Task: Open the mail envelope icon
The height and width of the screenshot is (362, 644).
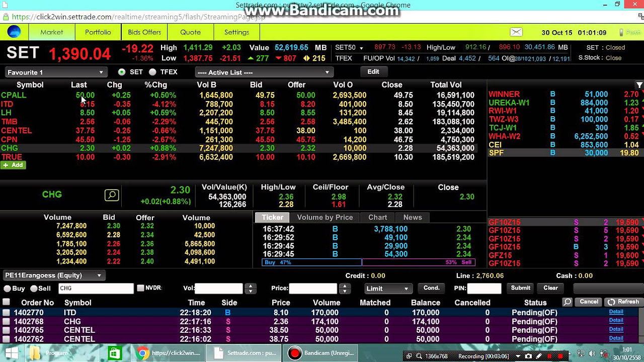Action: pyautogui.click(x=516, y=32)
